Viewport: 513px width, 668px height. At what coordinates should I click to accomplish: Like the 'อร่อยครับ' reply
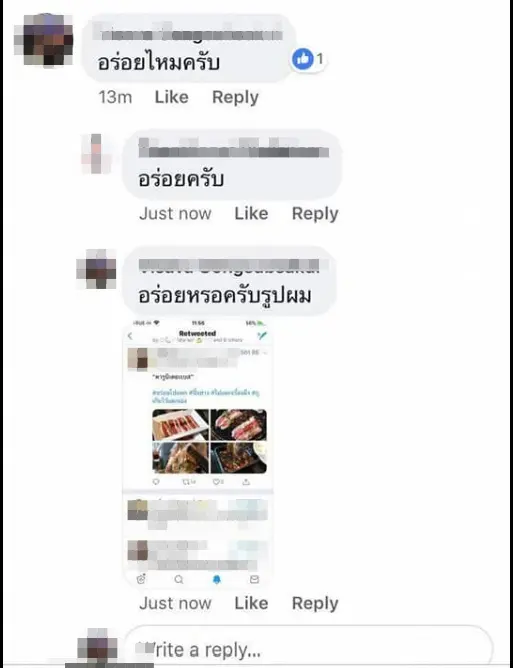tap(251, 213)
